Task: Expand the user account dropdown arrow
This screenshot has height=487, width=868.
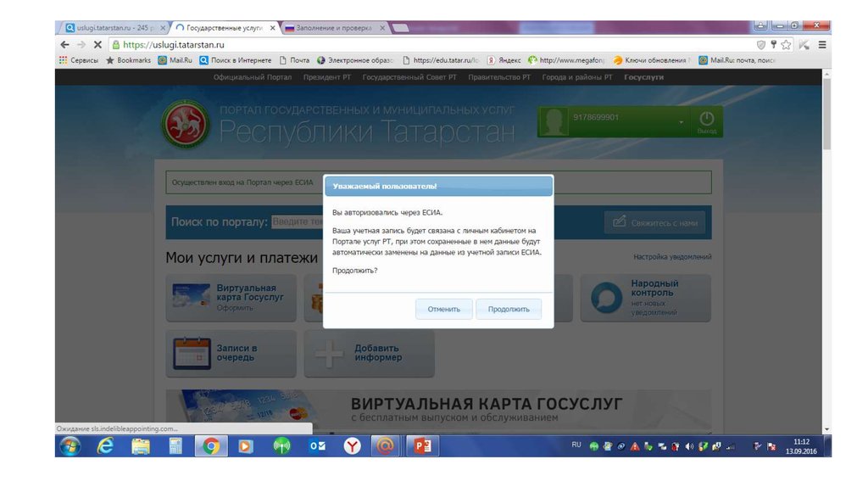Action: [x=680, y=122]
